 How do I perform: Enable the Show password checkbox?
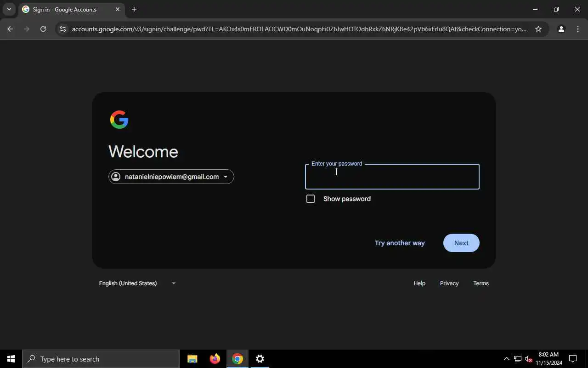click(x=311, y=199)
